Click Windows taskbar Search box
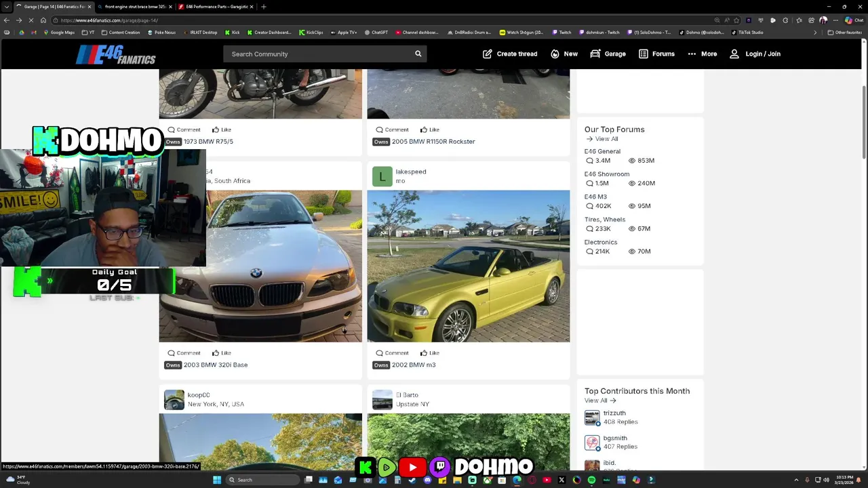The height and width of the screenshot is (488, 868). [261, 480]
